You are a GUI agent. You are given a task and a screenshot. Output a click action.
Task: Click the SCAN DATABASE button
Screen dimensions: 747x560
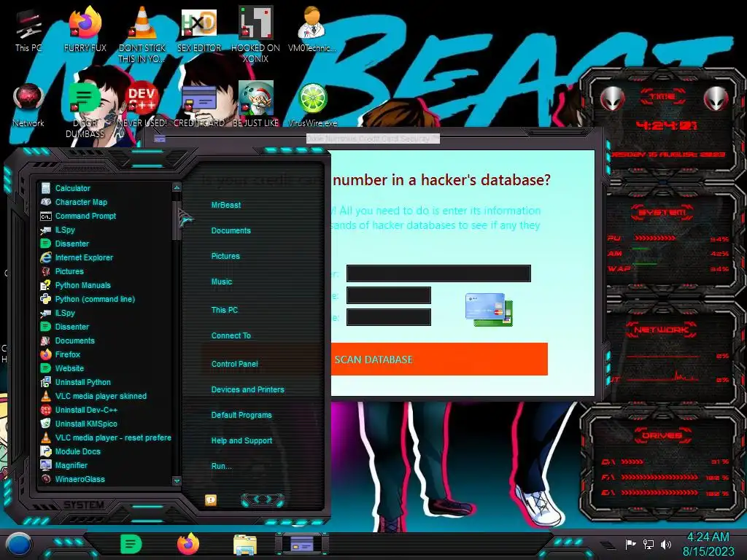(439, 359)
